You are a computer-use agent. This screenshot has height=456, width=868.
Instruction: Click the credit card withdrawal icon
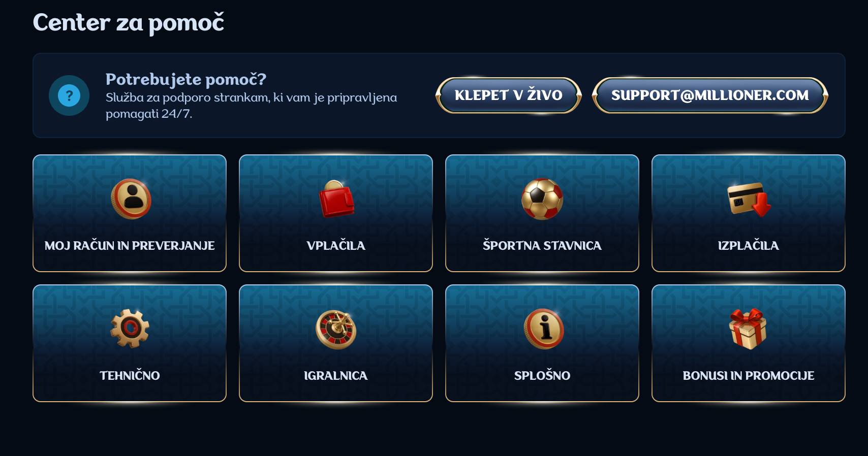coord(748,199)
